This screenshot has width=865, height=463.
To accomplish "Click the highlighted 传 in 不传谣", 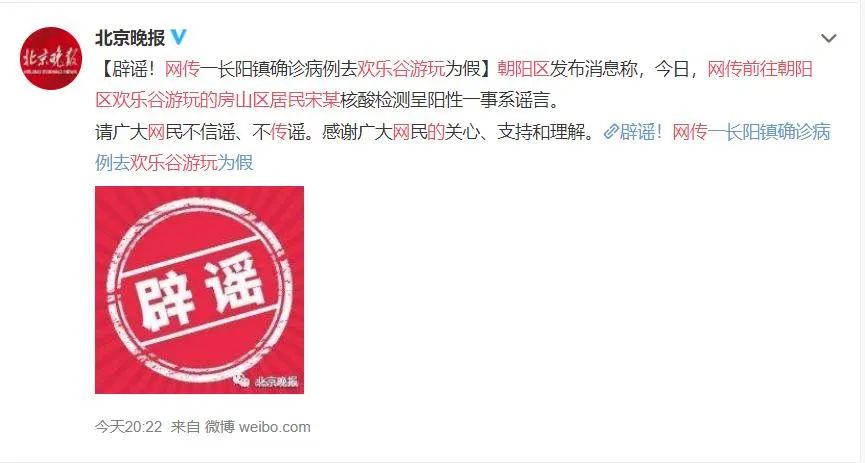I will (279, 132).
